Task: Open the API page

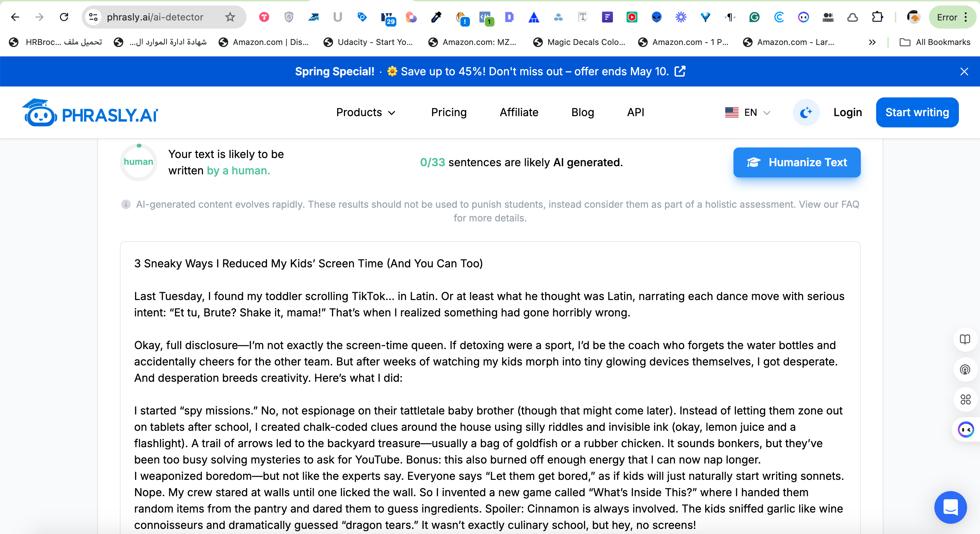Action: tap(635, 112)
